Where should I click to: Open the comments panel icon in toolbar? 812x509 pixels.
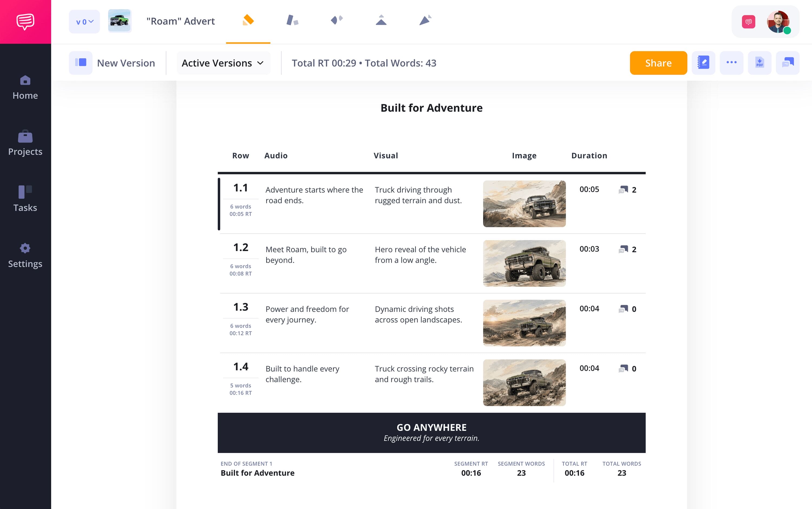[x=787, y=63]
